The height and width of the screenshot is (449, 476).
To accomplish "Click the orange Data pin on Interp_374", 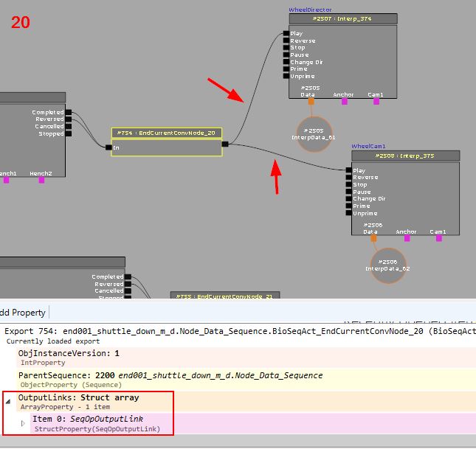I will [311, 102].
